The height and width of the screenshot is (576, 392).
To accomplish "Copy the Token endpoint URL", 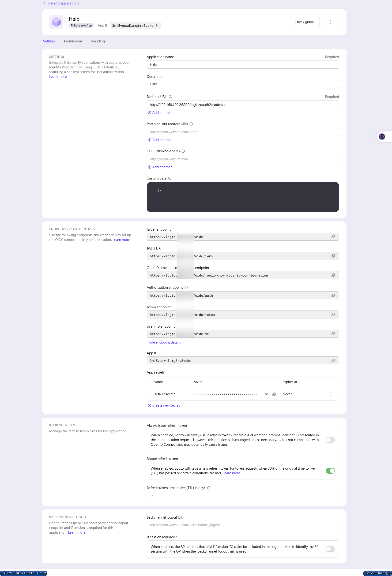I will coord(333,314).
